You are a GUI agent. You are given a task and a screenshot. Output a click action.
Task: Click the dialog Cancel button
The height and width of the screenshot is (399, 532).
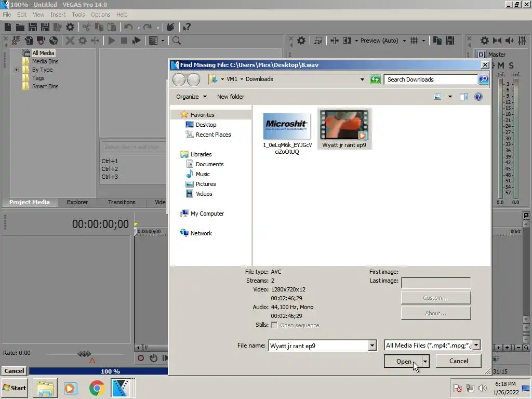[x=458, y=361]
